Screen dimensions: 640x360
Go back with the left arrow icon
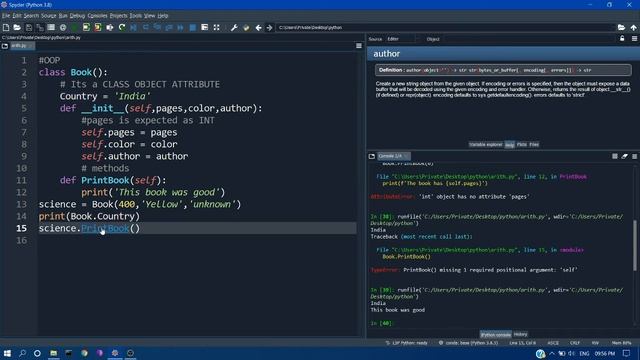(258, 27)
